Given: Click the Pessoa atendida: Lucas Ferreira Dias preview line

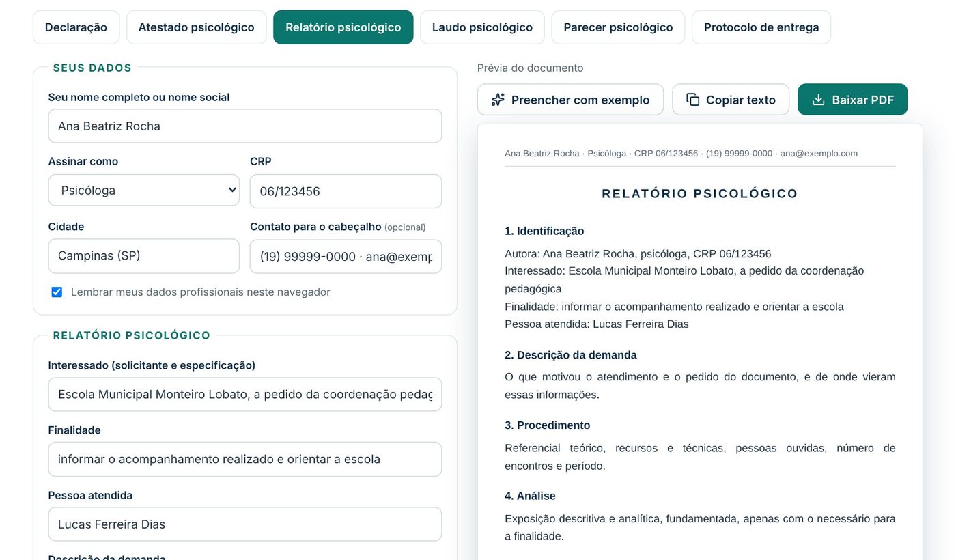Looking at the screenshot, I should click(597, 324).
